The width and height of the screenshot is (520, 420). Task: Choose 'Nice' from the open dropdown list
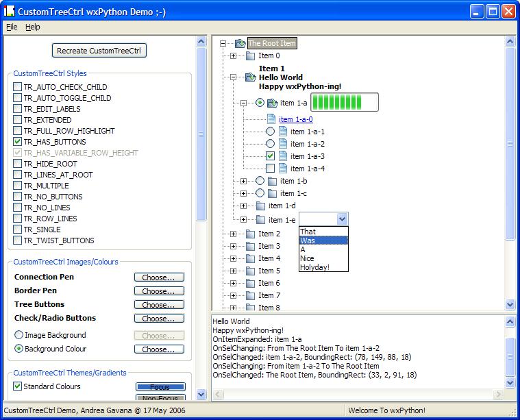click(x=308, y=258)
